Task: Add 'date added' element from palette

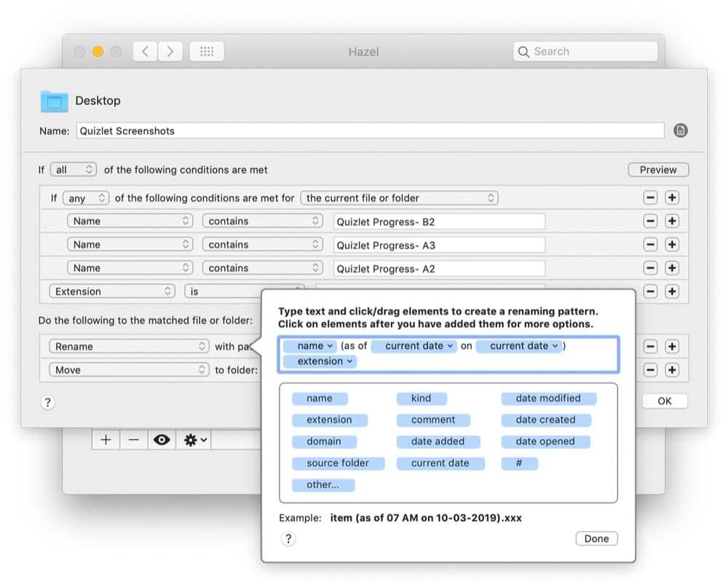Action: click(x=438, y=441)
